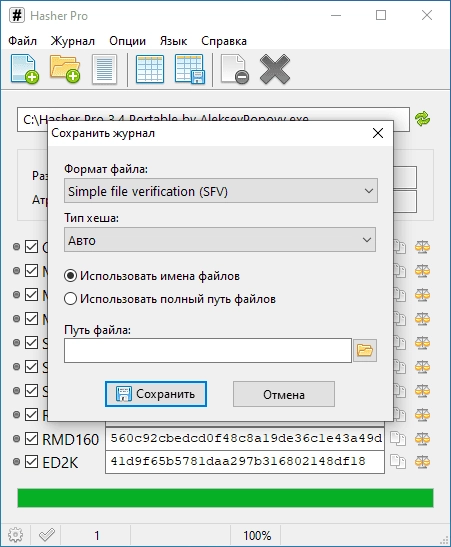Select Использовать имена файлов radio button
The image size is (451, 547).
[x=70, y=276]
